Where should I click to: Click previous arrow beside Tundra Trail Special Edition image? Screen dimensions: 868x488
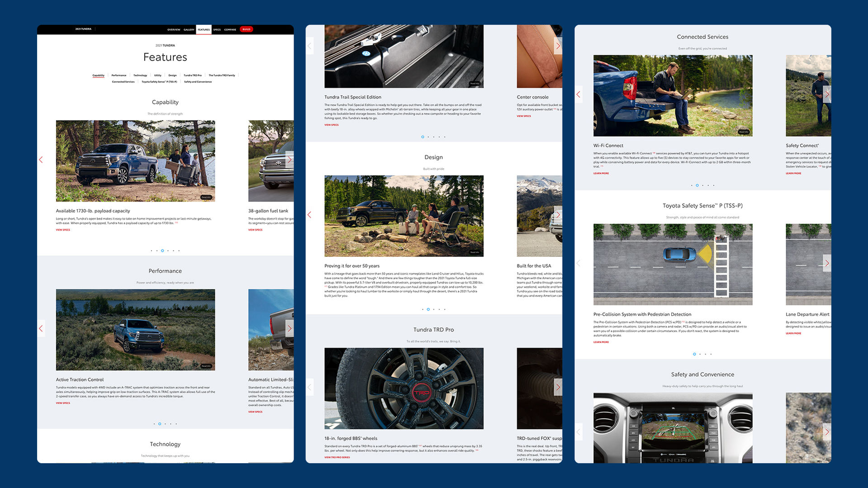[x=309, y=46]
